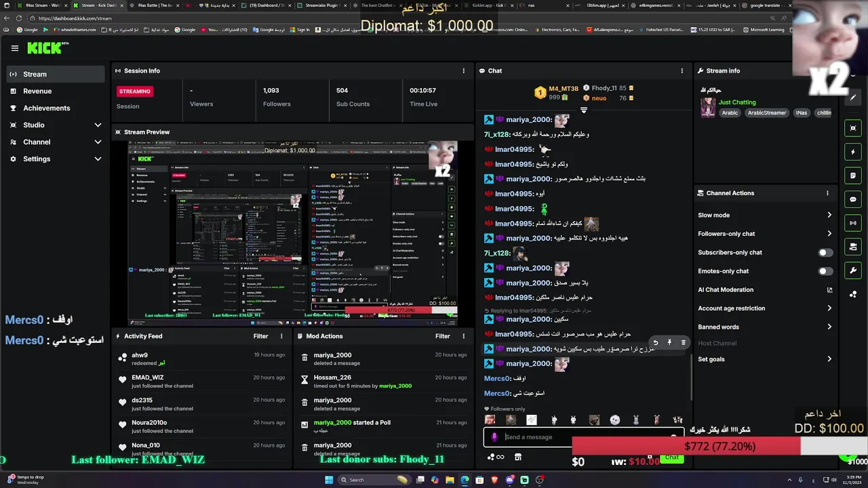
Task: Open the hamburger menu beside the Kick logo
Action: [x=15, y=48]
